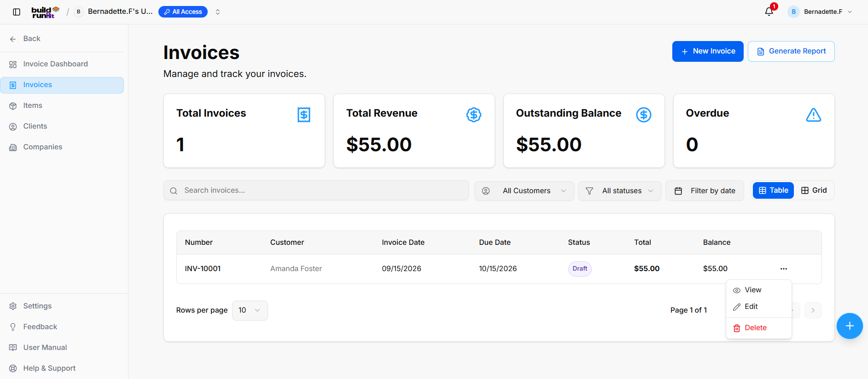
Task: Open Settings from the sidebar
Action: [x=62, y=306]
